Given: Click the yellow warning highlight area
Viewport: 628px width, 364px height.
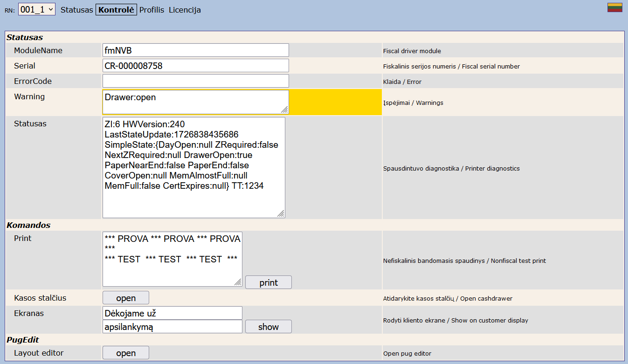Looking at the screenshot, I should (x=335, y=102).
